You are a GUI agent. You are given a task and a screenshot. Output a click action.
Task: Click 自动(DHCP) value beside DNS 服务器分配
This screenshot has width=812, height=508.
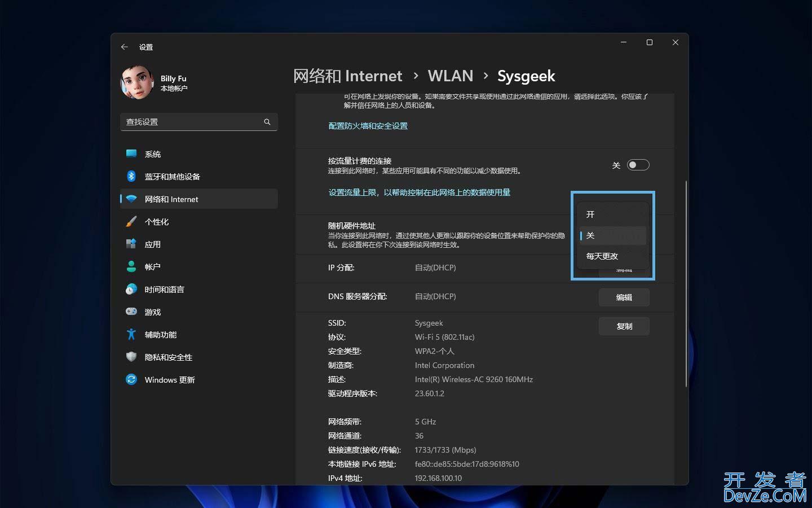point(435,296)
